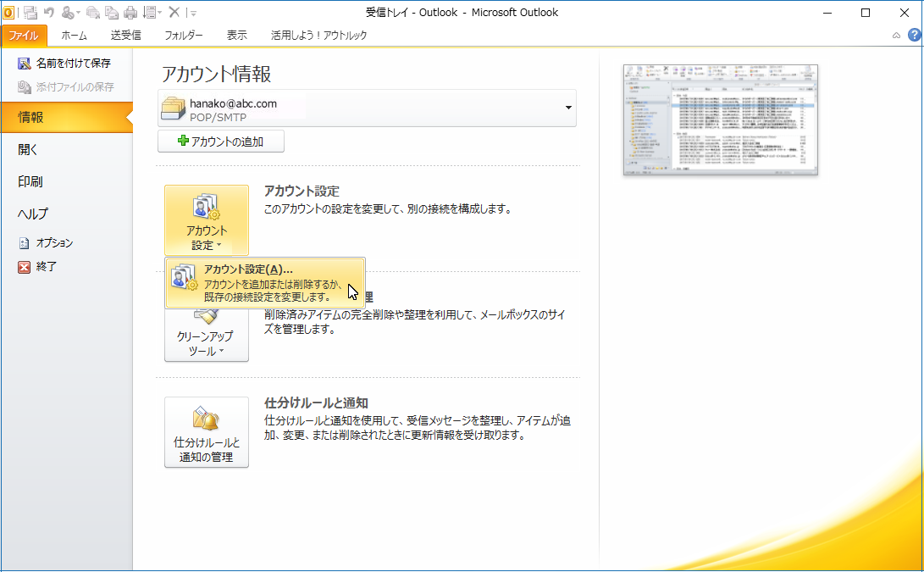
Task: Switch to the ホーム ribbon tab
Action: [74, 36]
